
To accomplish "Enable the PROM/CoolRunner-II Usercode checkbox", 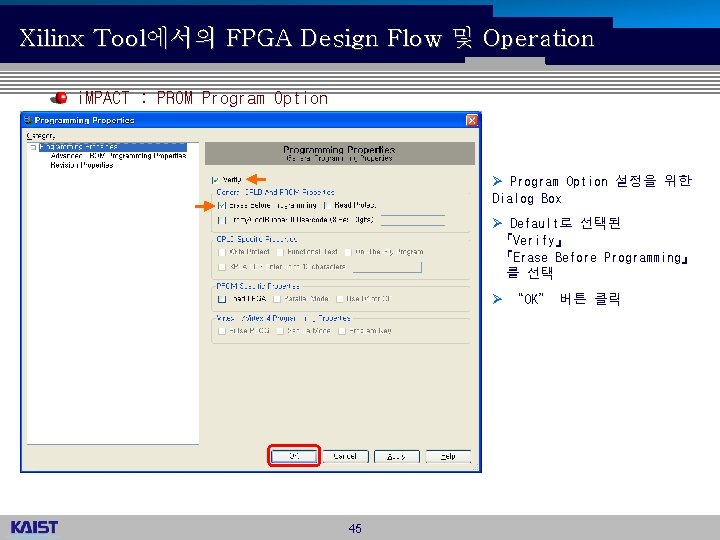I will pos(222,220).
